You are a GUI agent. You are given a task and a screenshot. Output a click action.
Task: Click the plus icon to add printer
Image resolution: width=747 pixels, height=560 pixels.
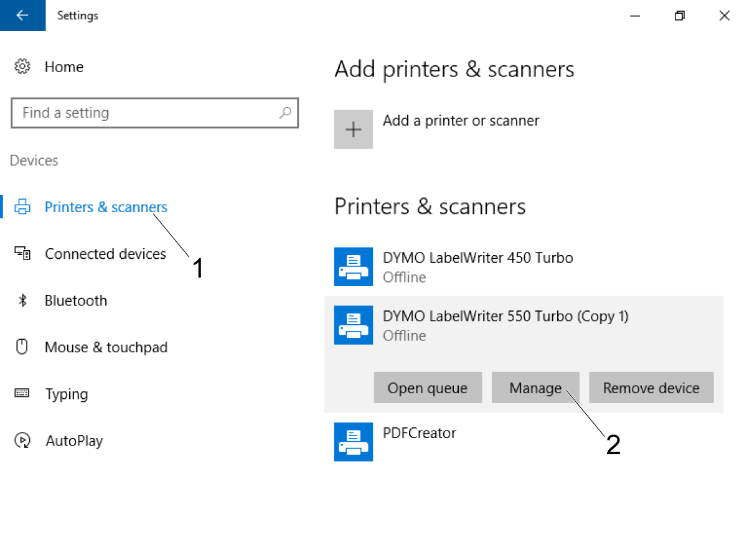[354, 129]
